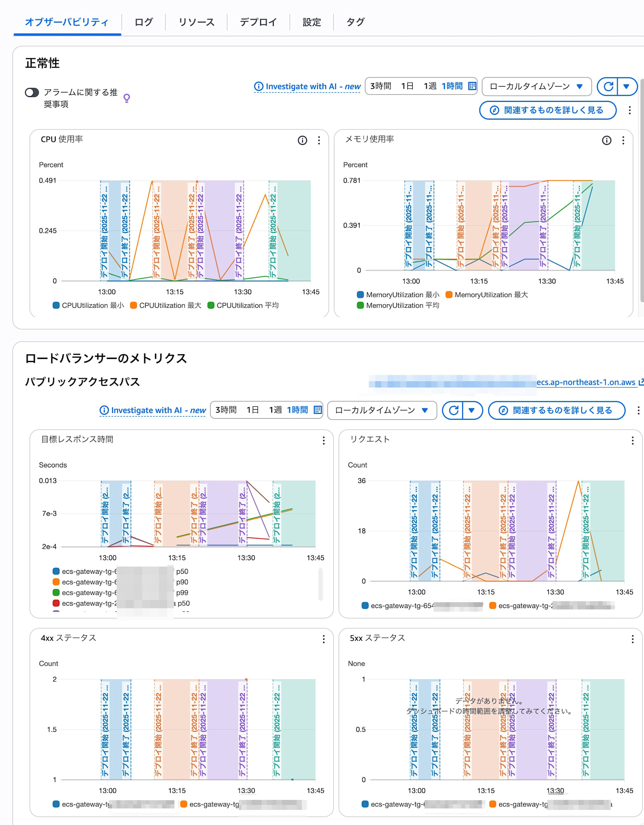
Task: Open メモリ使用率 chart info icon
Action: (x=606, y=141)
